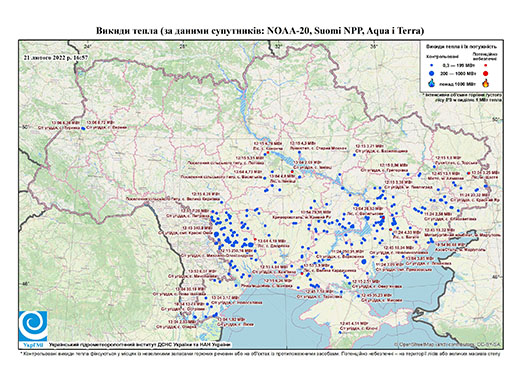Click the institute name beside the logo

pos(140,344)
